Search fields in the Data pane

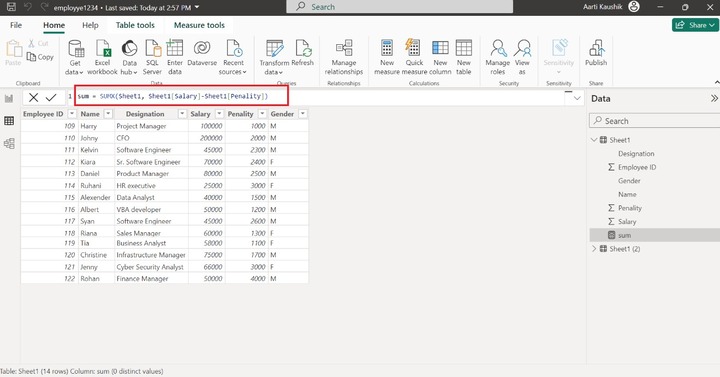coord(654,121)
